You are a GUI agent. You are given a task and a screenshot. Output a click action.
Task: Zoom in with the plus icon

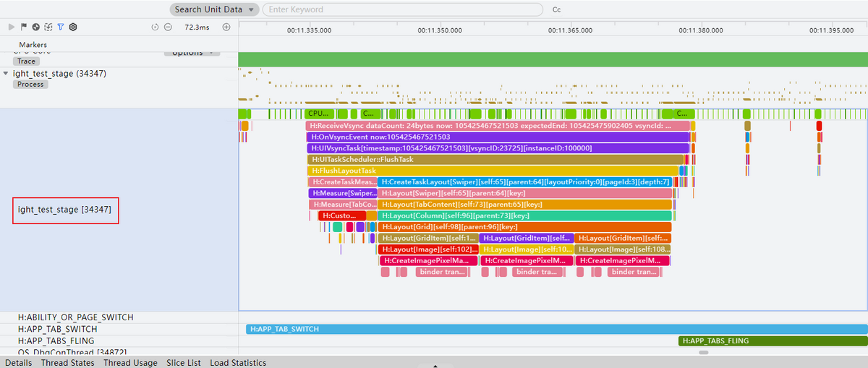coord(226,27)
